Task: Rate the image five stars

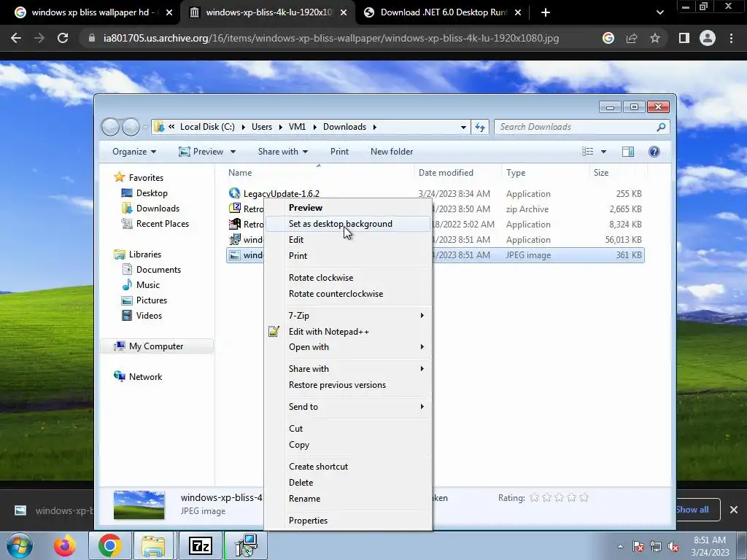Action: tap(584, 497)
